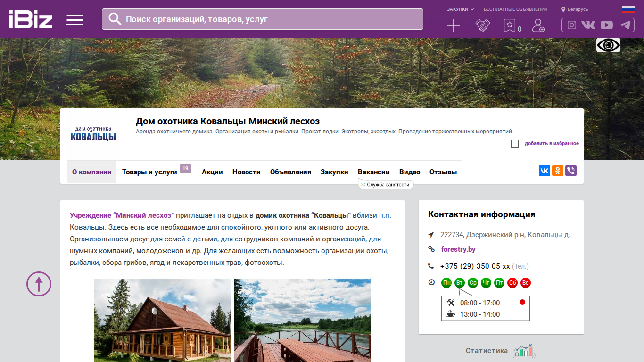Open the lake pier photo
The width and height of the screenshot is (644, 362).
(302, 320)
